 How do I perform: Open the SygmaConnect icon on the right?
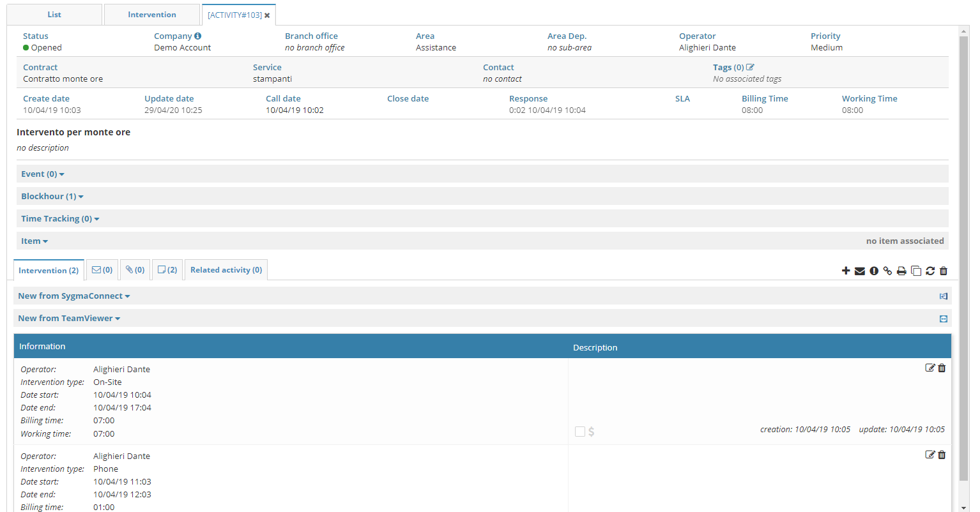[x=943, y=296]
